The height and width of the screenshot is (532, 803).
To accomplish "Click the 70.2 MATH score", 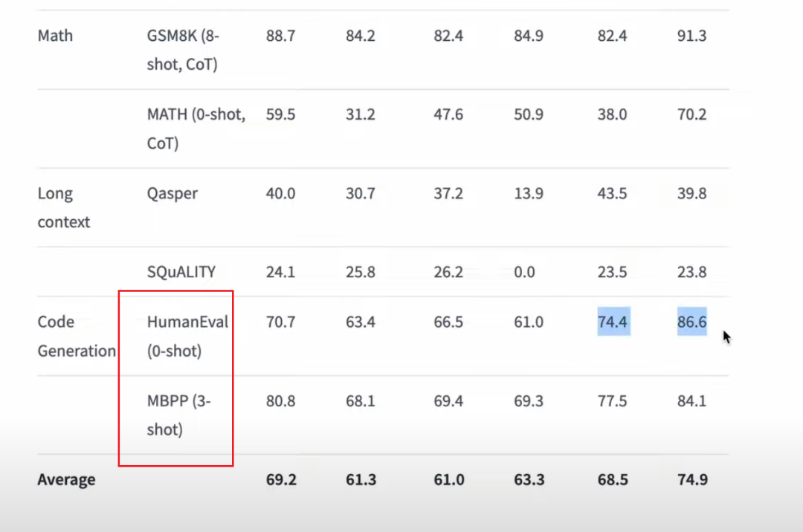I will click(692, 114).
